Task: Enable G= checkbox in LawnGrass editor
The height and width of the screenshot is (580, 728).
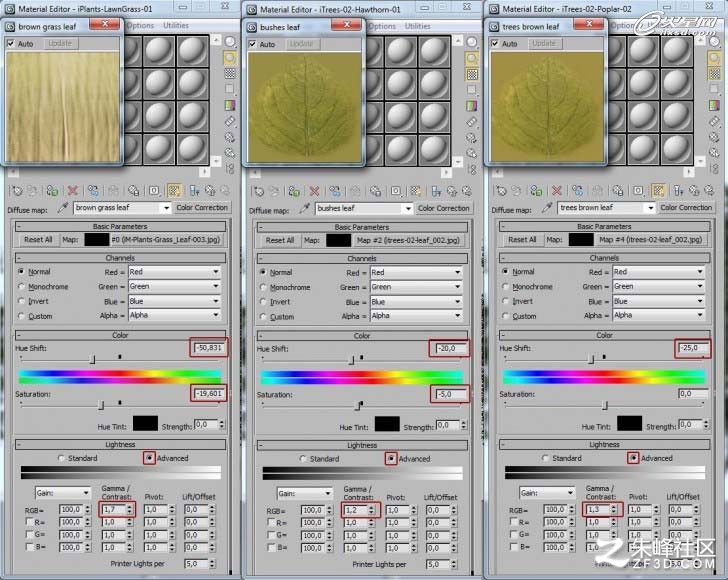Action: tap(30, 534)
